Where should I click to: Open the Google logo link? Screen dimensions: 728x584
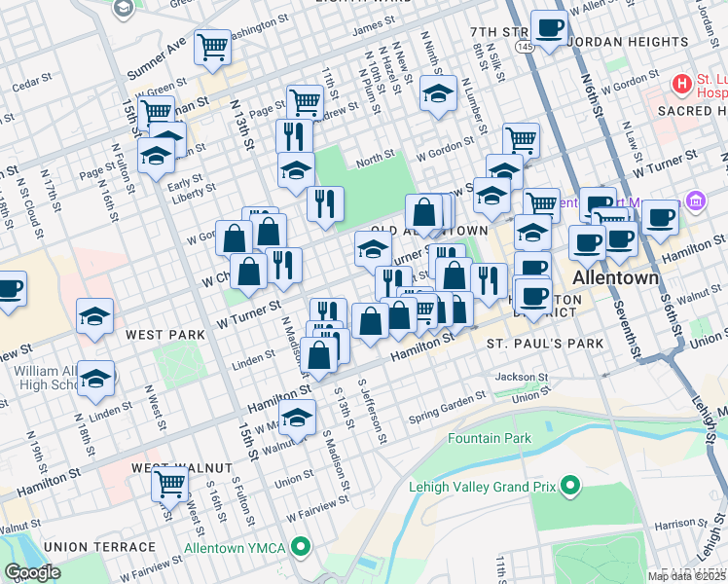point(32,572)
